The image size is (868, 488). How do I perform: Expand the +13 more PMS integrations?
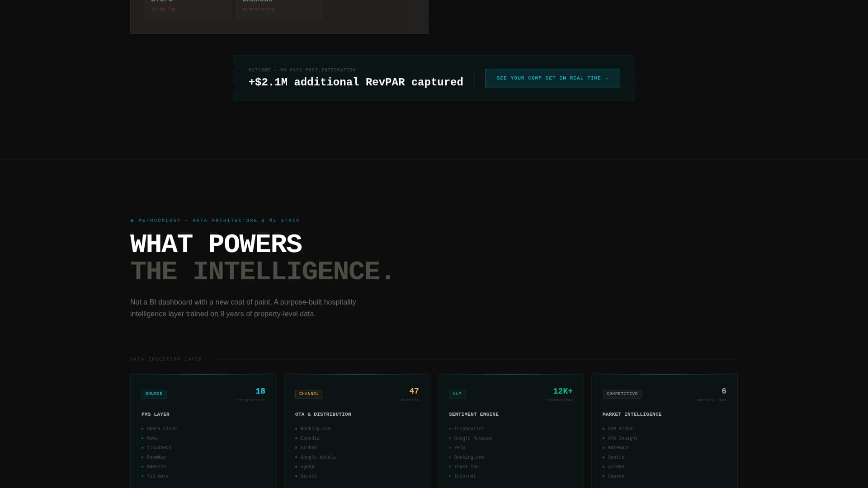157,476
